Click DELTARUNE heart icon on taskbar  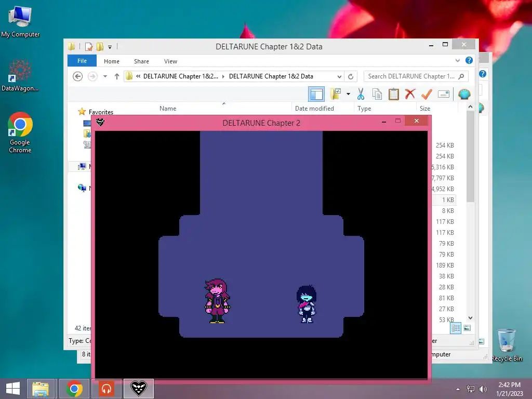click(x=139, y=389)
